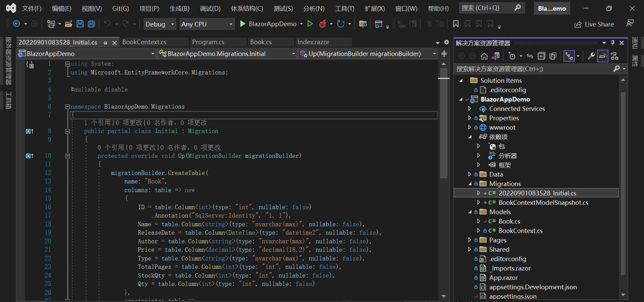Open dropdown arrow next to BlazorAppDemo start button

[301, 24]
